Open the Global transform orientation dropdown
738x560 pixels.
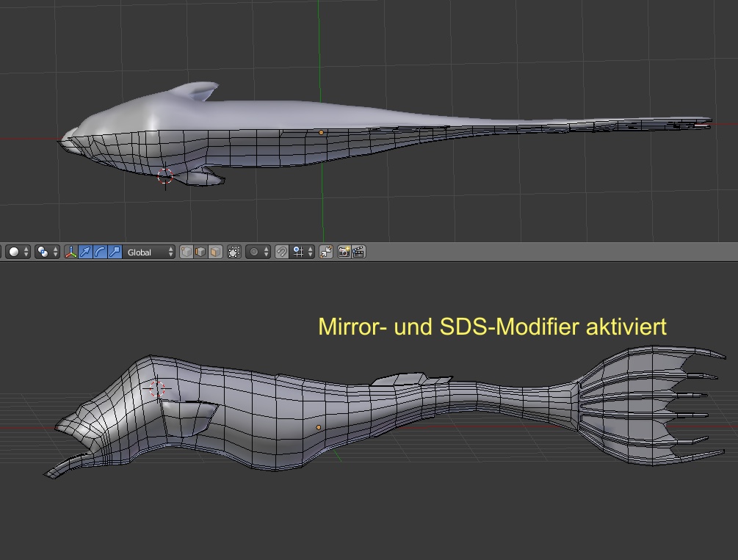point(149,252)
